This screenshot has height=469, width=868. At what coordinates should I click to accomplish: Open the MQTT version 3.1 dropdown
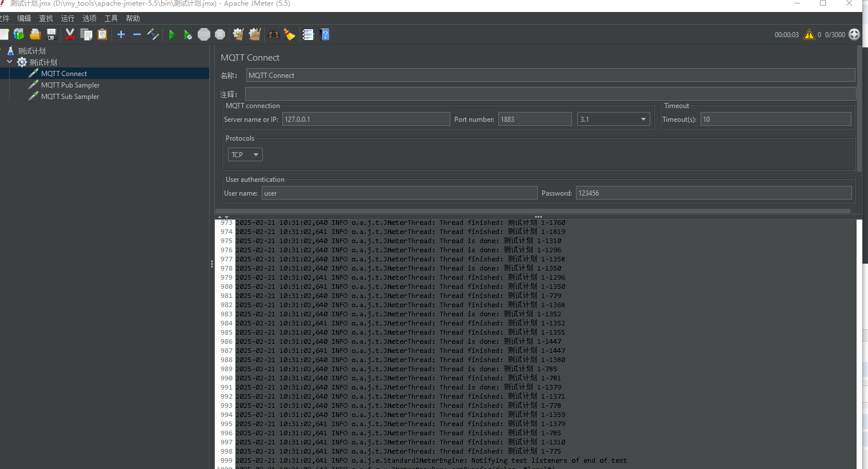[x=613, y=119]
